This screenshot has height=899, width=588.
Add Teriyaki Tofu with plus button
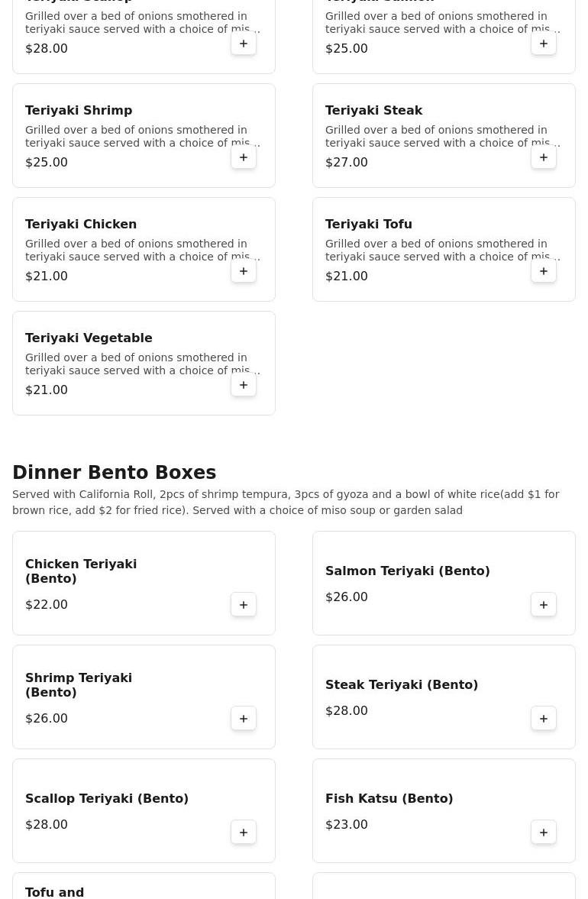(x=543, y=271)
